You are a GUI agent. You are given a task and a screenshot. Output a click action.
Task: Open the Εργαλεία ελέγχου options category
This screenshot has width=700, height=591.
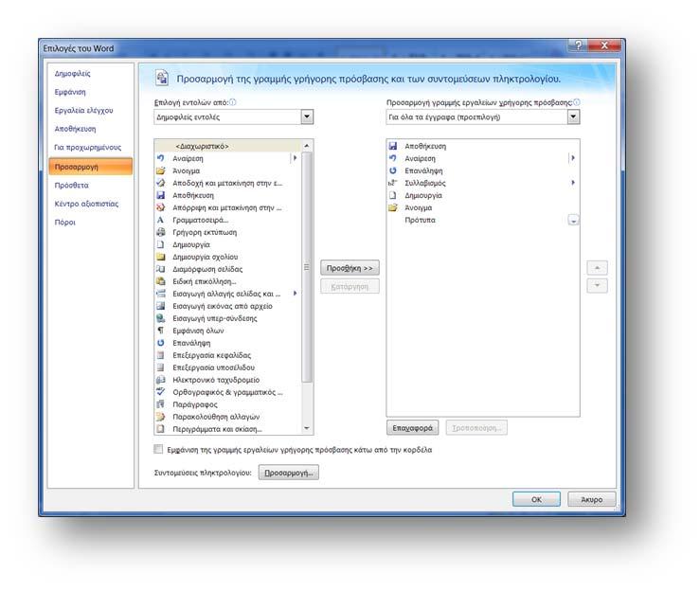point(83,110)
